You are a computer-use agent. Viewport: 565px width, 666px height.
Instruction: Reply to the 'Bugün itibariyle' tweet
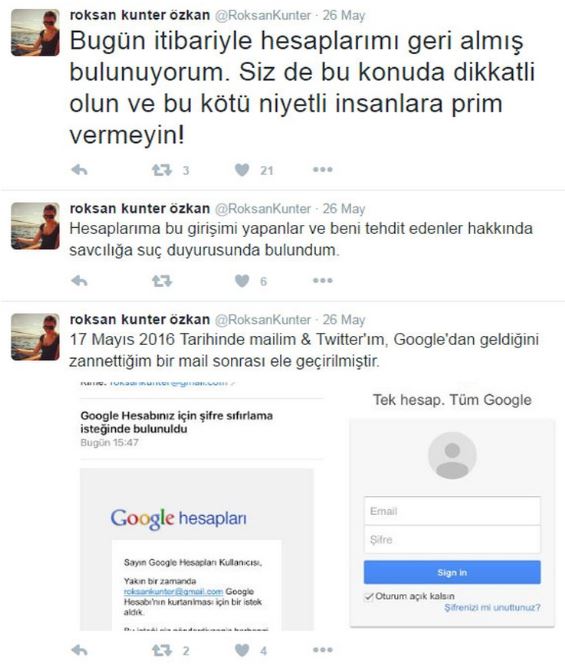79,170
